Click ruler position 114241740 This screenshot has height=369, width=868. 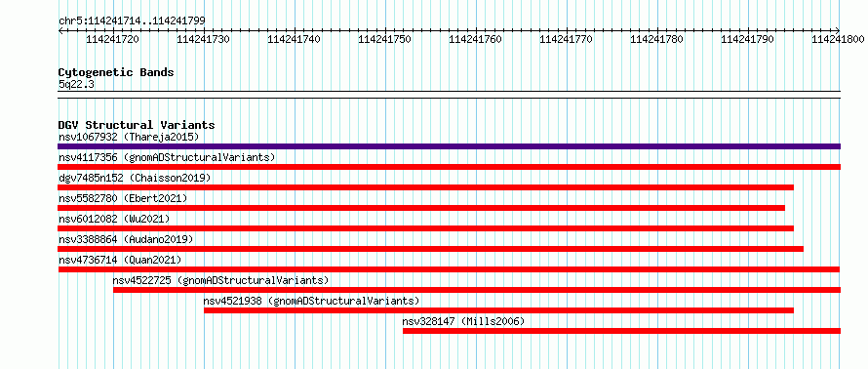click(x=295, y=39)
